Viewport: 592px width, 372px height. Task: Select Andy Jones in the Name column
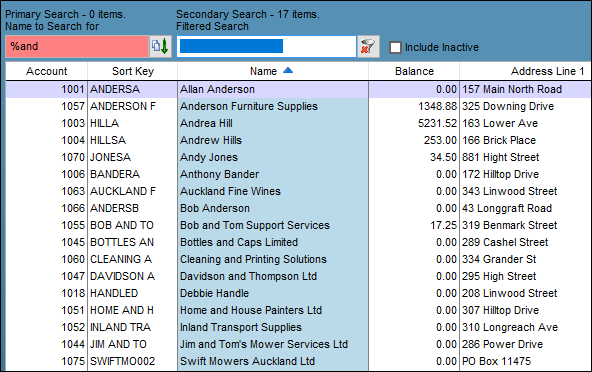pyautogui.click(x=209, y=157)
